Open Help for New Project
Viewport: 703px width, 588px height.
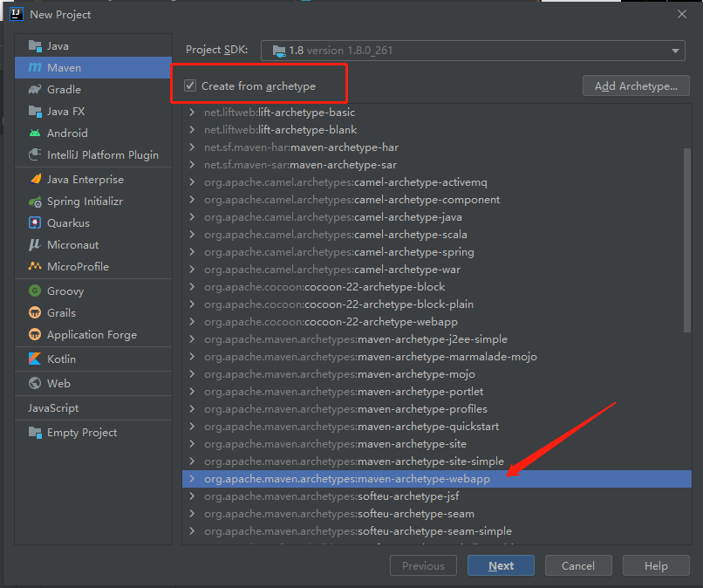[656, 565]
